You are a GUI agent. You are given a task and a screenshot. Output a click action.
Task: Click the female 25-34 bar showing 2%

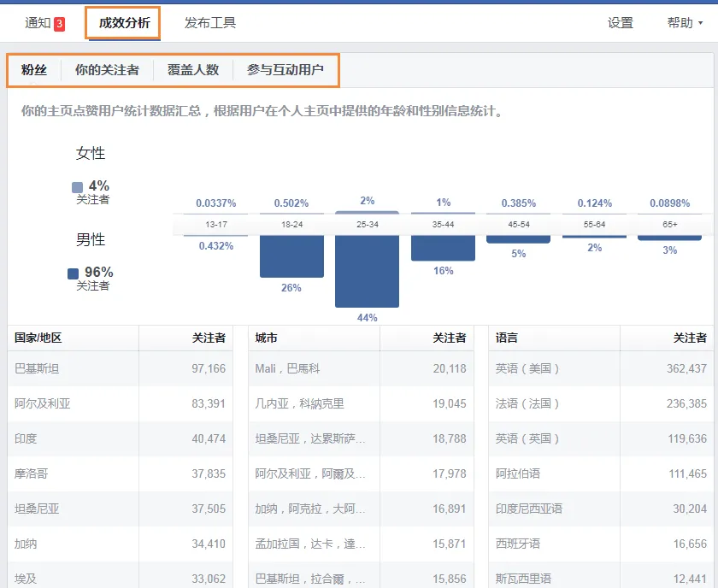(x=368, y=213)
